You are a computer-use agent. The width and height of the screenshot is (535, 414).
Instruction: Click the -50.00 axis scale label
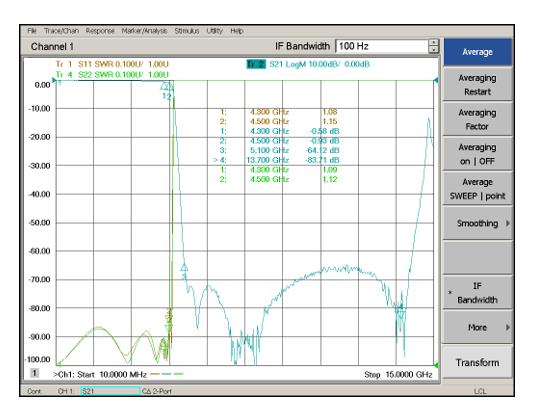tap(39, 223)
